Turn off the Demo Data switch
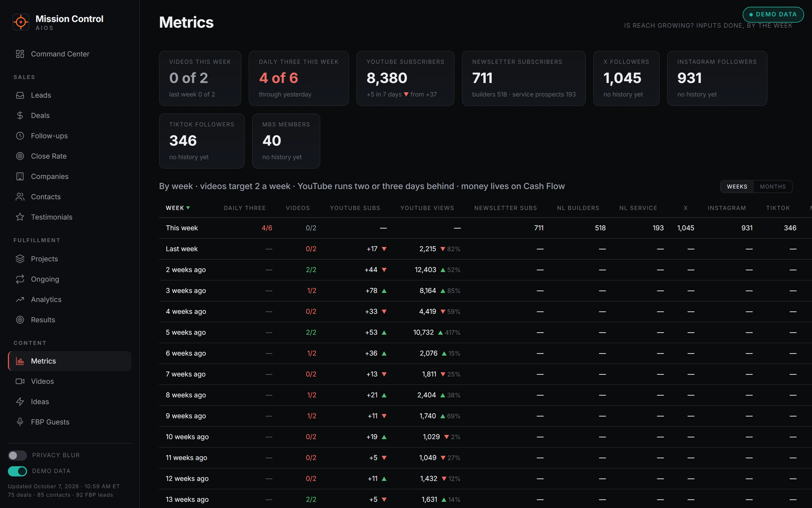This screenshot has width=812, height=508. tap(17, 471)
